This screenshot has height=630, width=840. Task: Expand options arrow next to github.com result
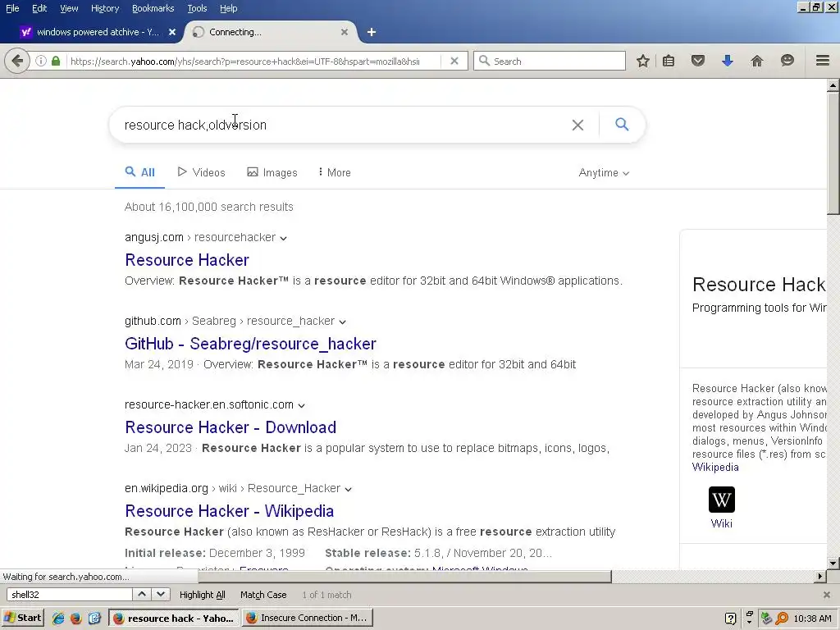click(342, 322)
